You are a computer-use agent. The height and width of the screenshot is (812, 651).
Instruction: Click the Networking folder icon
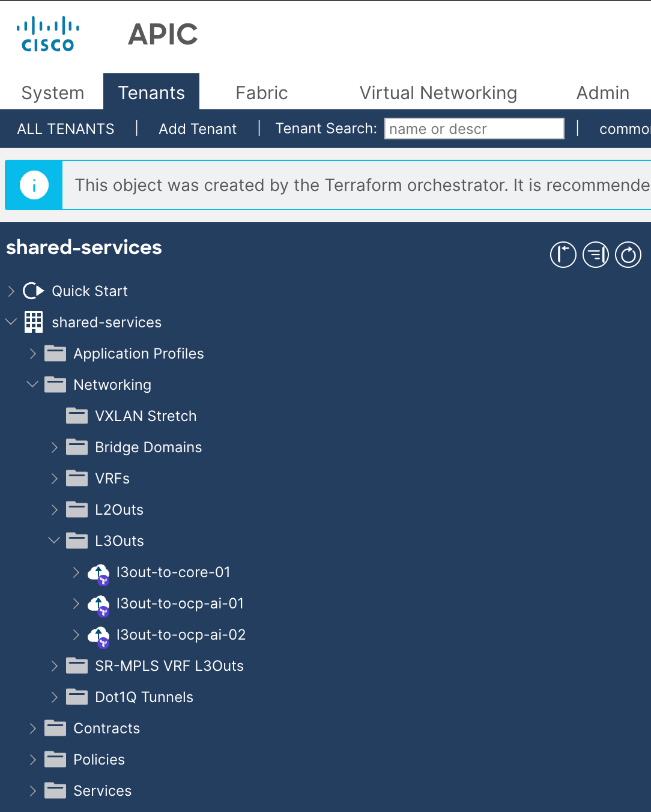(55, 385)
